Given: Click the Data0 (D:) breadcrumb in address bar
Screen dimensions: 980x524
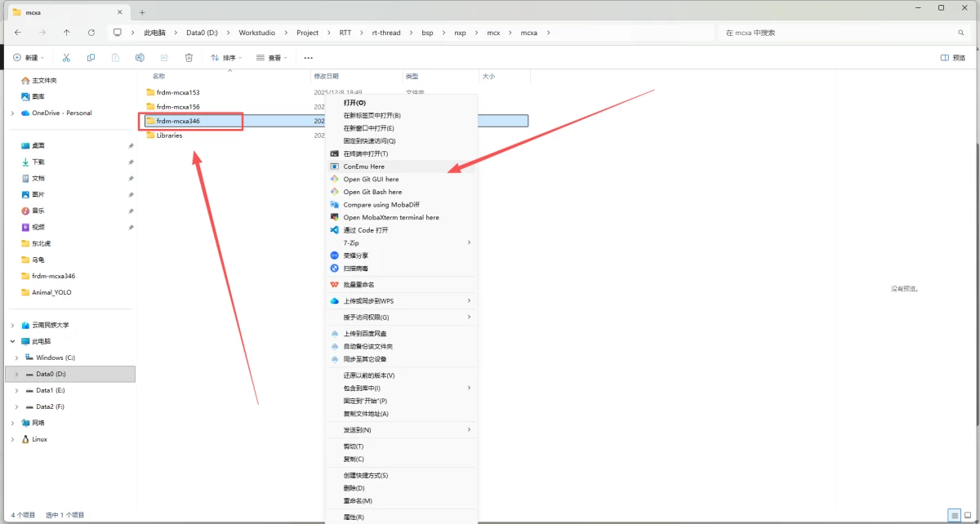Looking at the screenshot, I should [202, 33].
